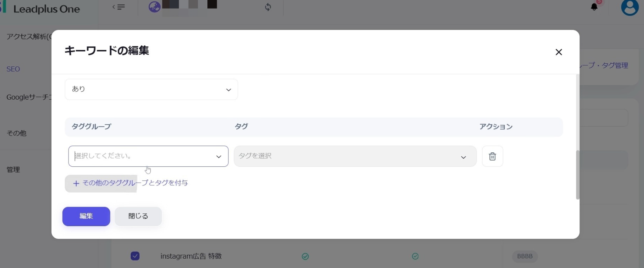Delete the tag row with trash icon
The width and height of the screenshot is (644, 268).
point(492,156)
